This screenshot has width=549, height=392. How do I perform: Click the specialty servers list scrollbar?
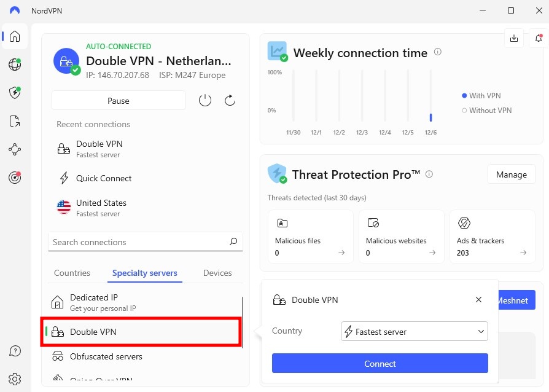coord(243,321)
